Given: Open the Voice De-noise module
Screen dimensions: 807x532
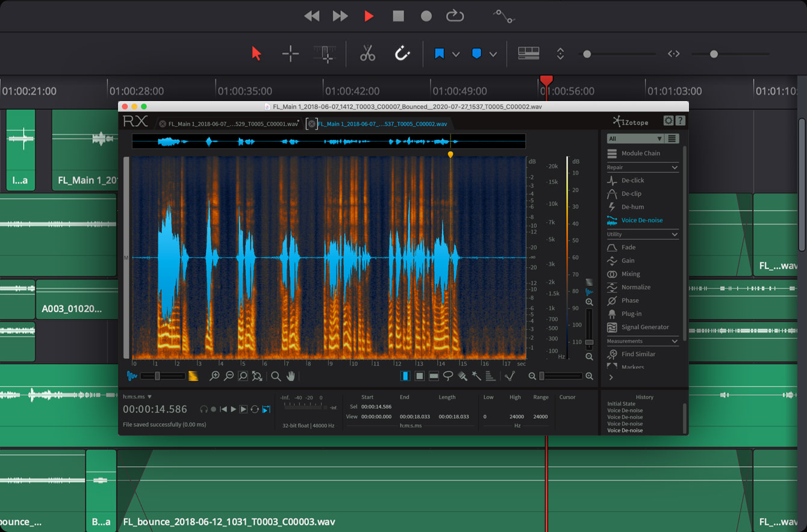Looking at the screenshot, I should [x=641, y=220].
